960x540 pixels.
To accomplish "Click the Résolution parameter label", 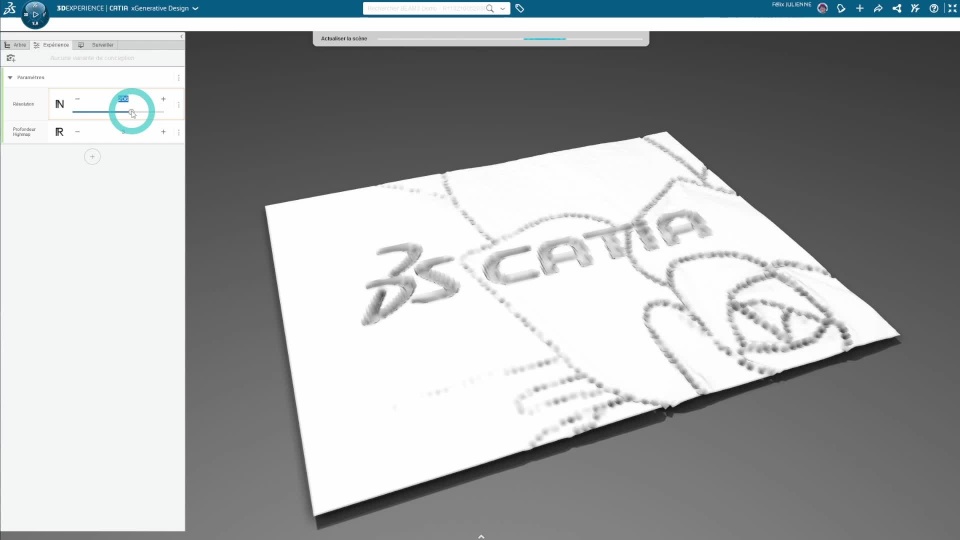I will coord(23,104).
